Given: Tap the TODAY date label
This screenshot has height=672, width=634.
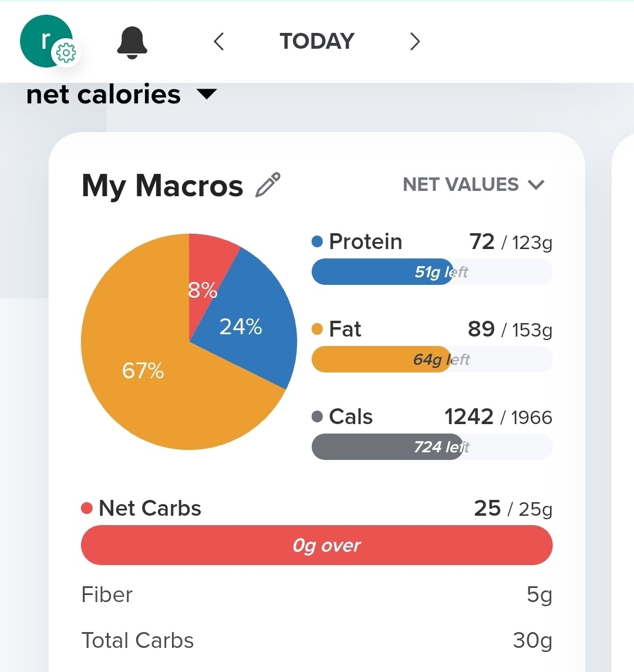Looking at the screenshot, I should click(x=317, y=42).
